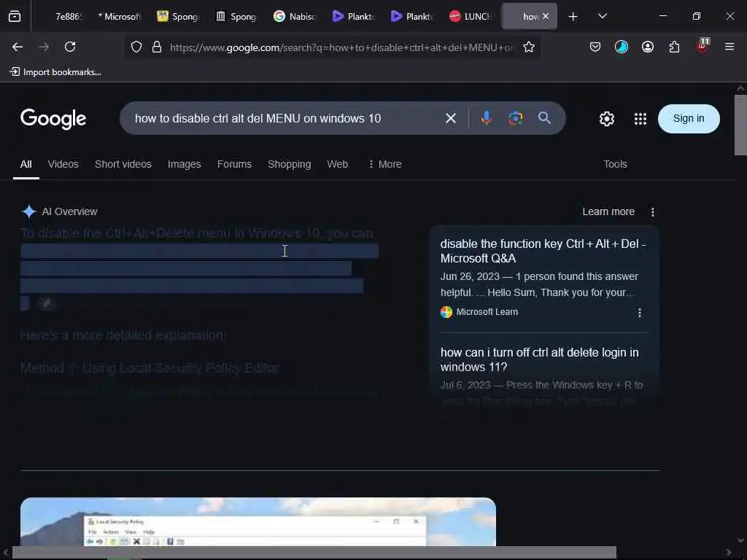The height and width of the screenshot is (560, 747).
Task: Click the site padlock icon
Action: coord(157,47)
